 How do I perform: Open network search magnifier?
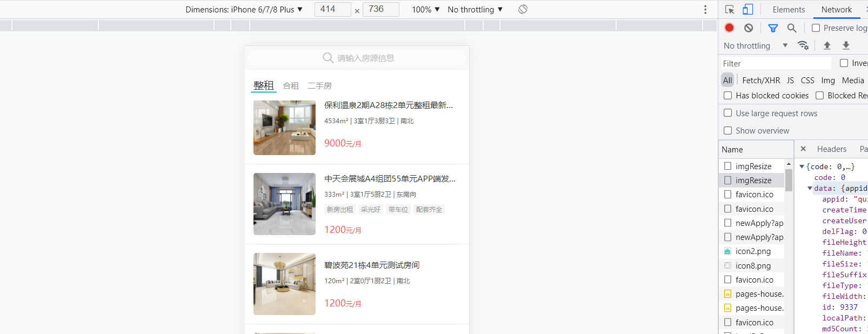(x=792, y=28)
